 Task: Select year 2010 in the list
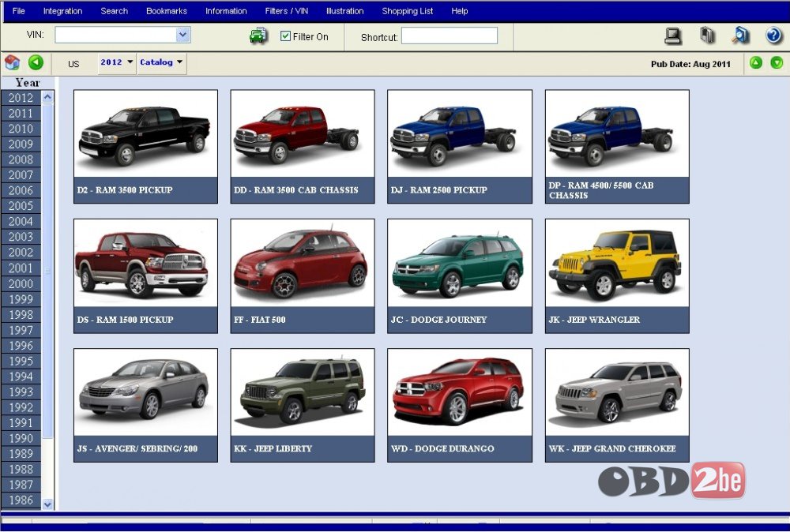pos(21,129)
